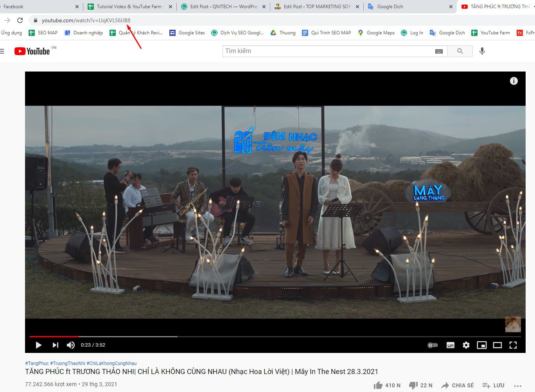This screenshot has height=392, width=535.
Task: Open the Doanh nghiệp bookmark
Action: tap(84, 33)
